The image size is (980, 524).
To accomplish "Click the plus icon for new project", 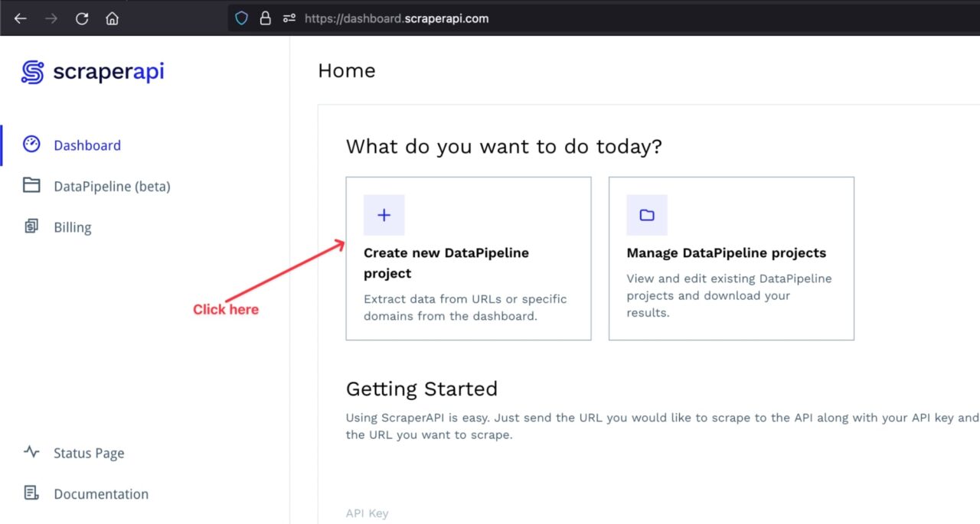I will coord(384,215).
